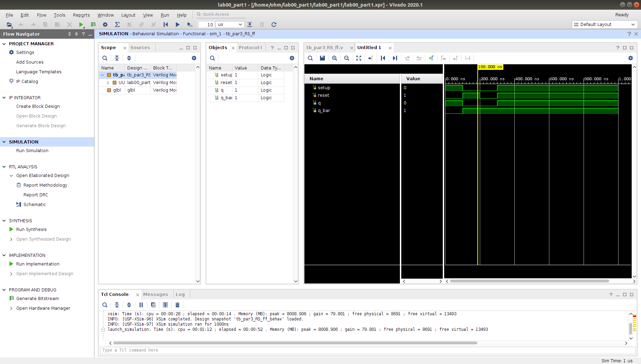Click Generate Bitstream
The image size is (641, 364).
pos(37,299)
